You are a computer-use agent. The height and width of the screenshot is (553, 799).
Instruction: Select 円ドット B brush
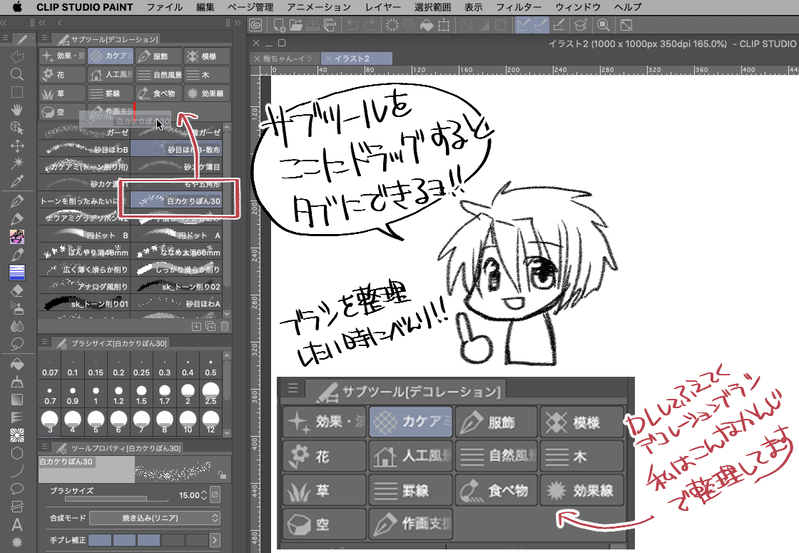84,235
